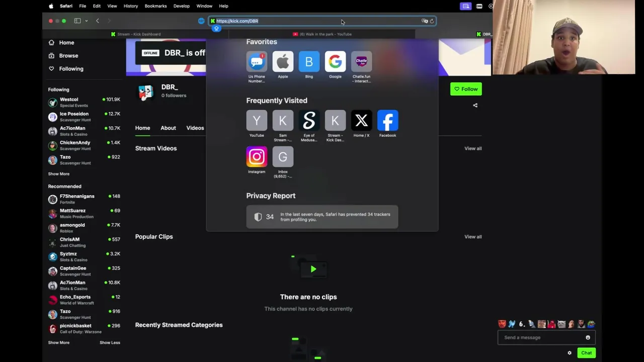
Task: Open F7Shenanigans channel in Recommended
Action: 84,199
